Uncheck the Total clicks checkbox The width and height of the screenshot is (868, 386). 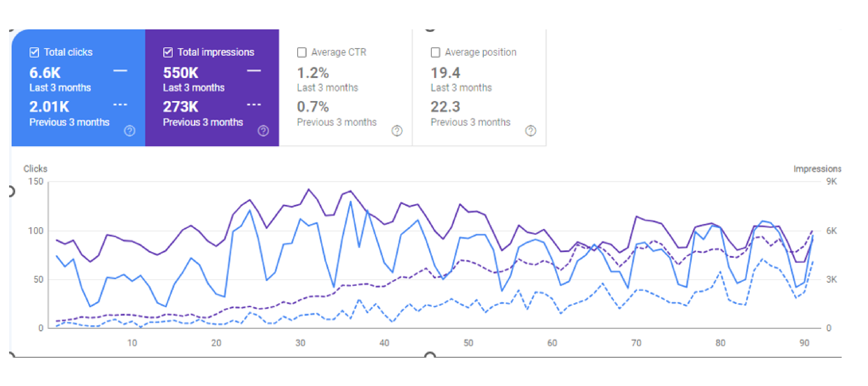pyautogui.click(x=34, y=53)
